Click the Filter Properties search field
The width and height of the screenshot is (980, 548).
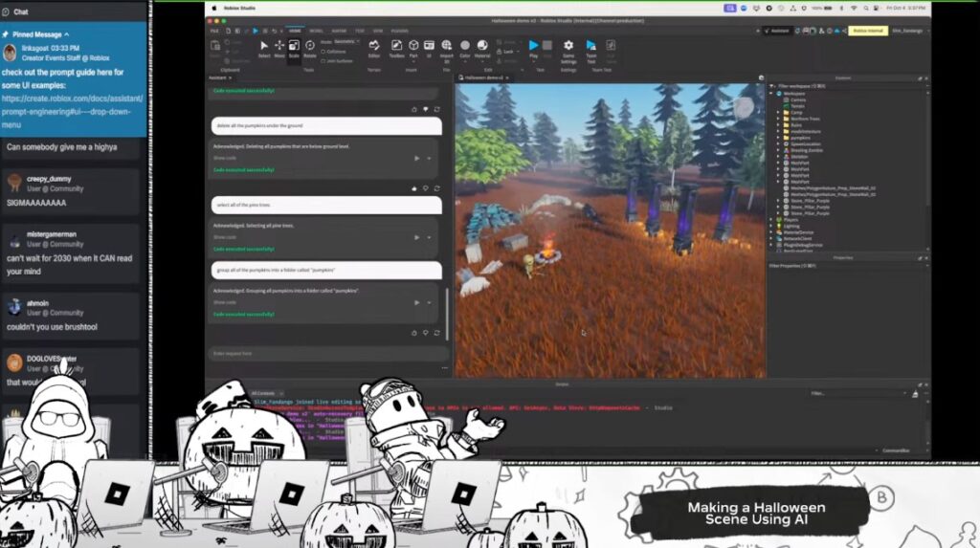point(847,266)
